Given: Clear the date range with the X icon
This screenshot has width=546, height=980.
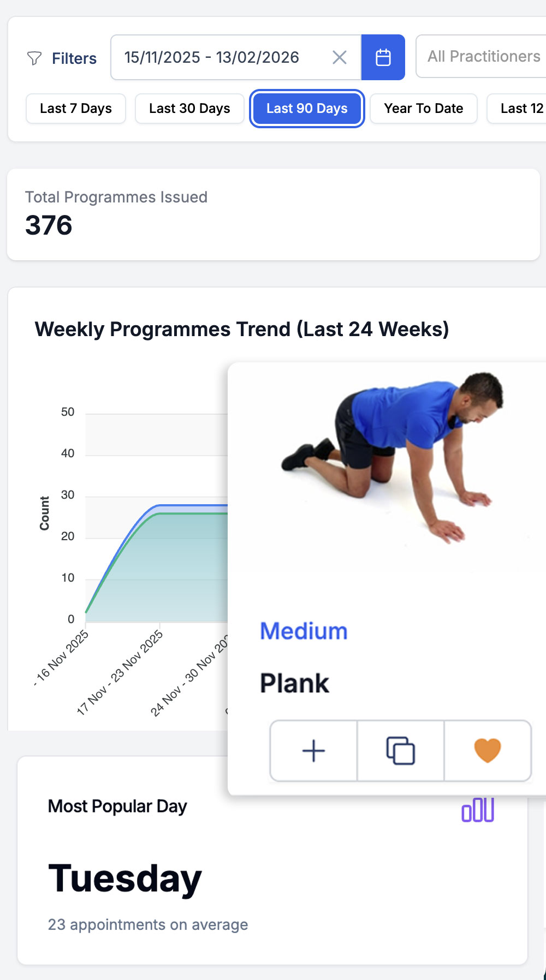Looking at the screenshot, I should click(x=339, y=57).
